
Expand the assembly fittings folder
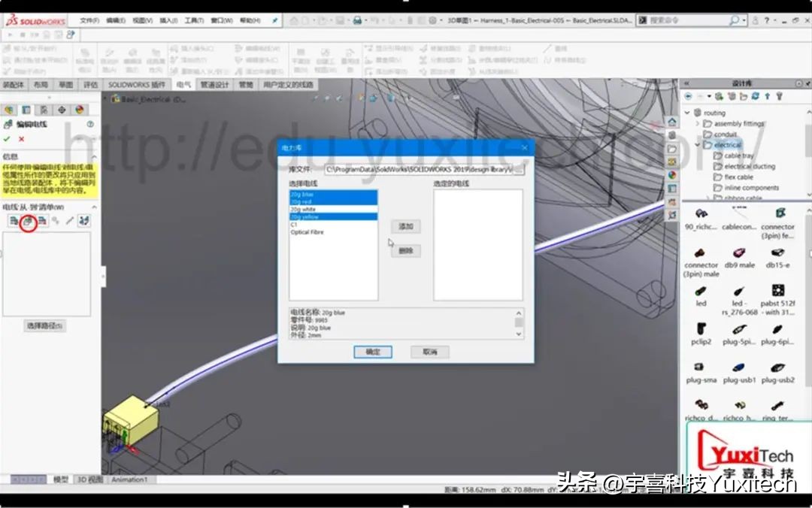(697, 123)
